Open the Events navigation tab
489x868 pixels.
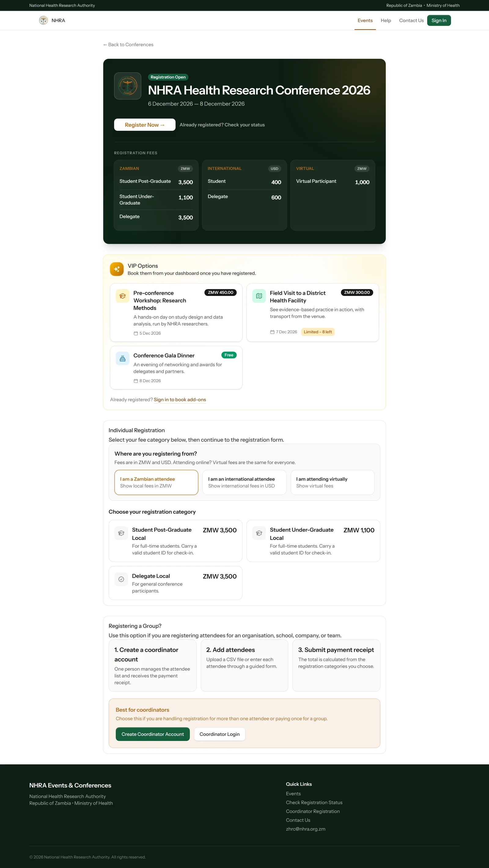click(365, 20)
